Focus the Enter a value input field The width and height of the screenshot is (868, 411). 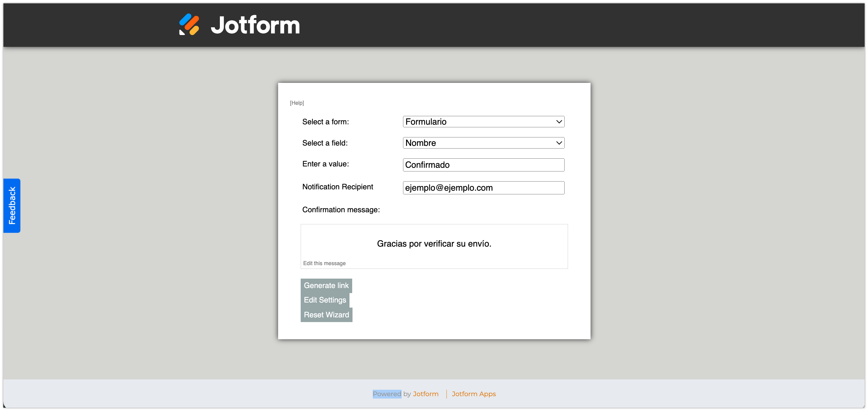483,165
